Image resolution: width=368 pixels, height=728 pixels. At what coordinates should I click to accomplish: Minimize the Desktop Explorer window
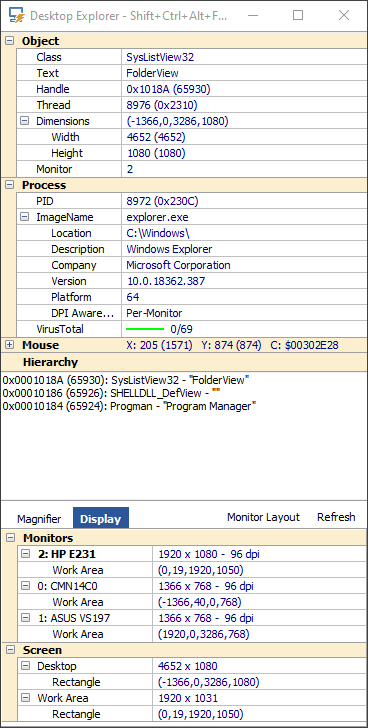pyautogui.click(x=252, y=15)
